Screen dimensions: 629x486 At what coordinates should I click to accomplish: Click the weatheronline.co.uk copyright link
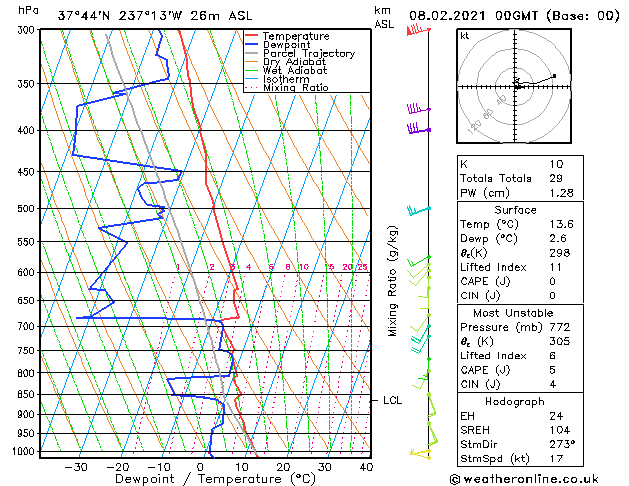click(524, 479)
